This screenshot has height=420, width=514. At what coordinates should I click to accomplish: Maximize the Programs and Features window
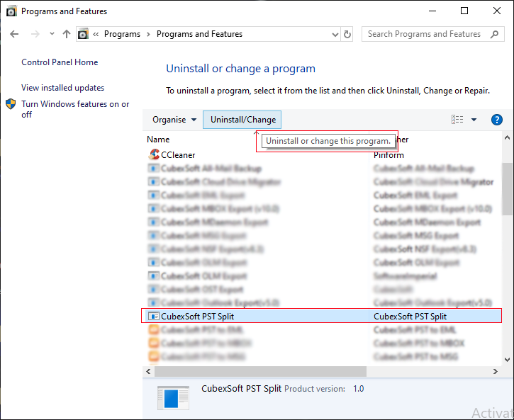click(464, 11)
